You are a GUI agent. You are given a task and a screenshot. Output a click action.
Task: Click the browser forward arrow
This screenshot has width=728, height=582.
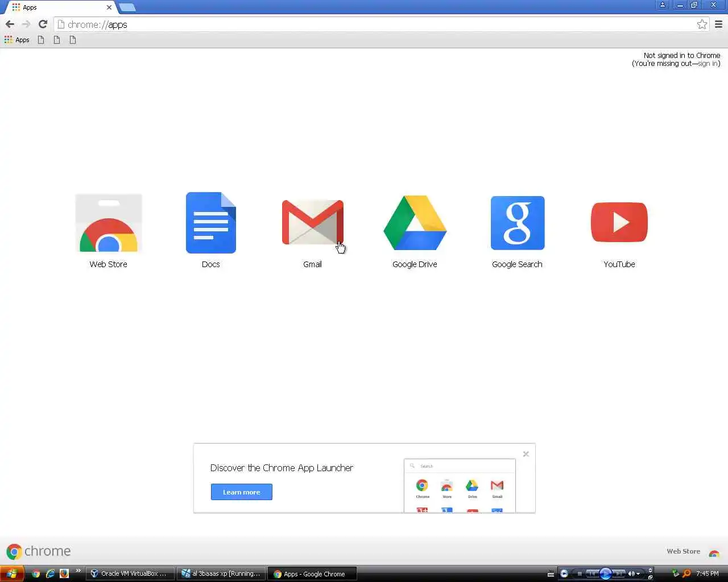point(26,24)
